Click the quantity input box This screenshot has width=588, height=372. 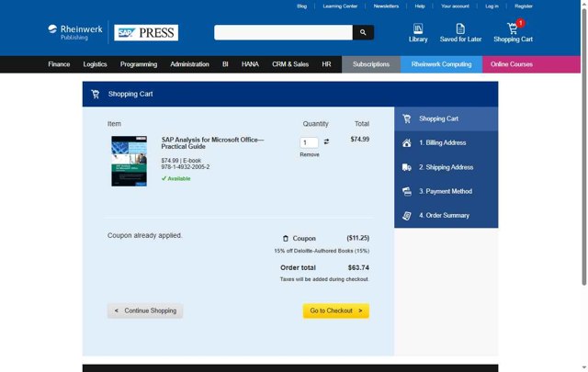309,142
